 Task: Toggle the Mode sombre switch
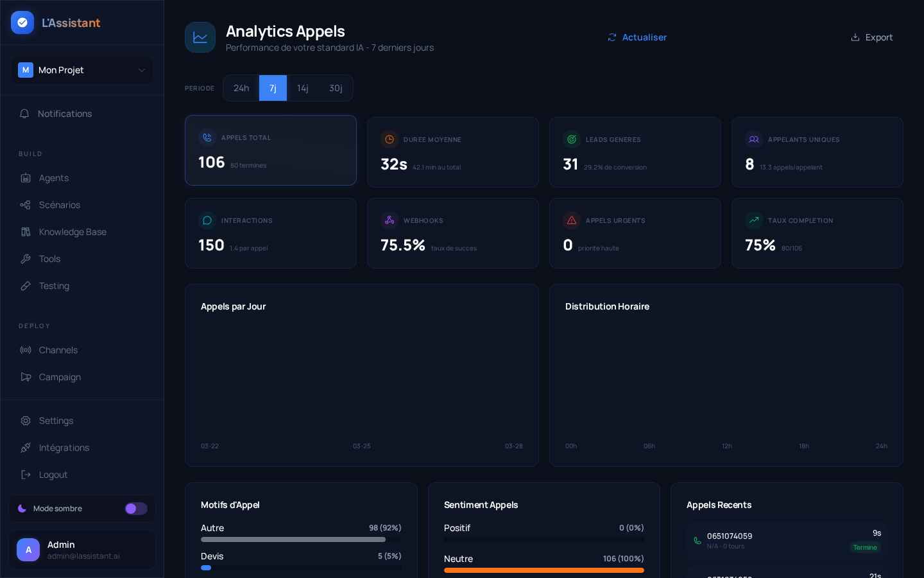point(135,509)
